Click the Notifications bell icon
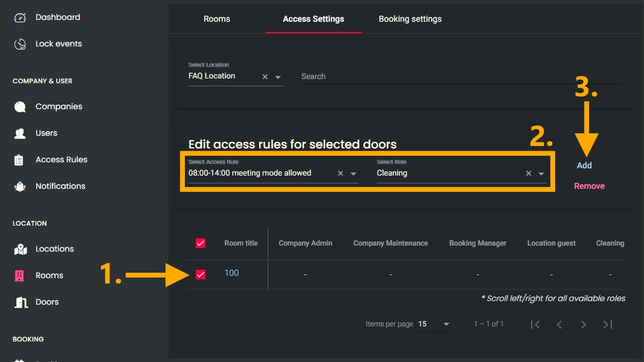 pyautogui.click(x=20, y=186)
